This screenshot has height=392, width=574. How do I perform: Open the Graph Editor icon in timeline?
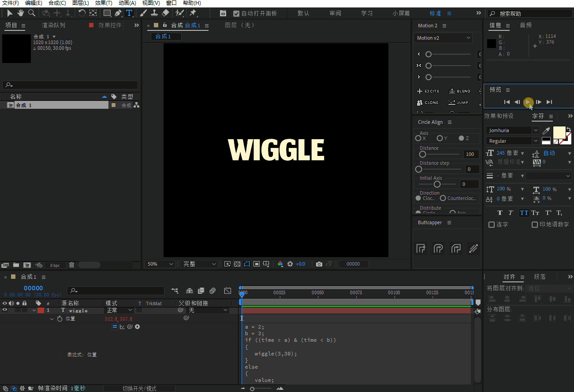227,291
